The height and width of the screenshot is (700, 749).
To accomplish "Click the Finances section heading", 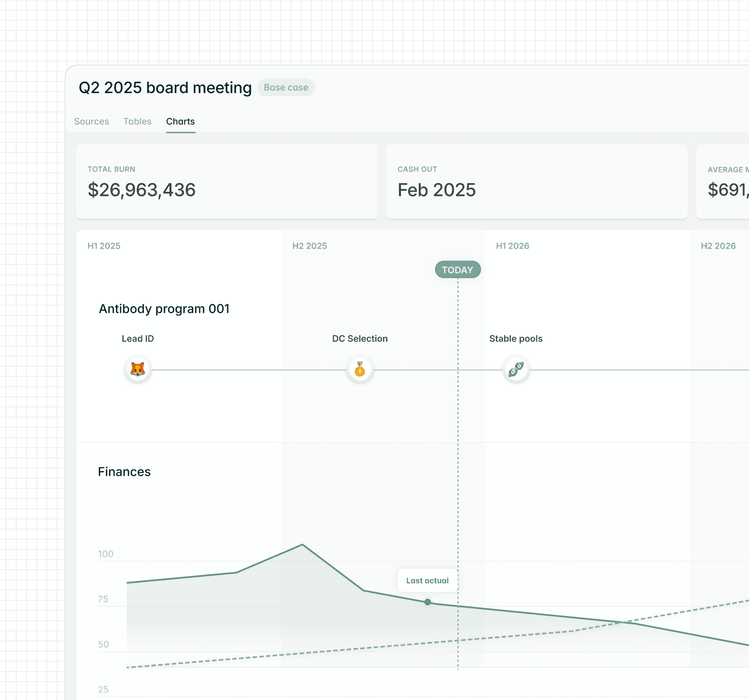I will [124, 472].
